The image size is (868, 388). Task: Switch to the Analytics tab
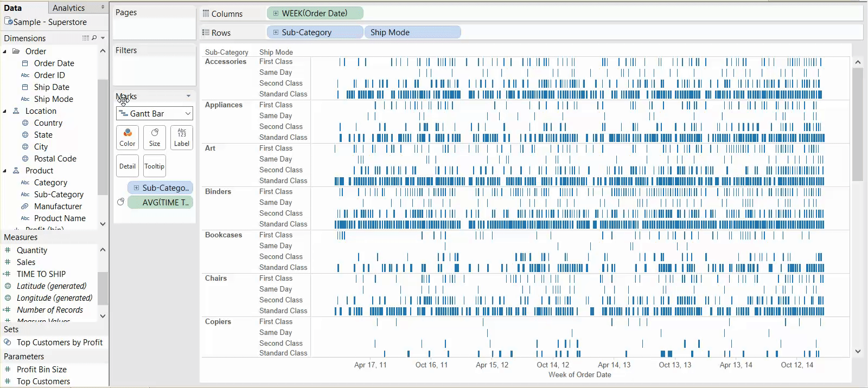pyautogui.click(x=69, y=8)
